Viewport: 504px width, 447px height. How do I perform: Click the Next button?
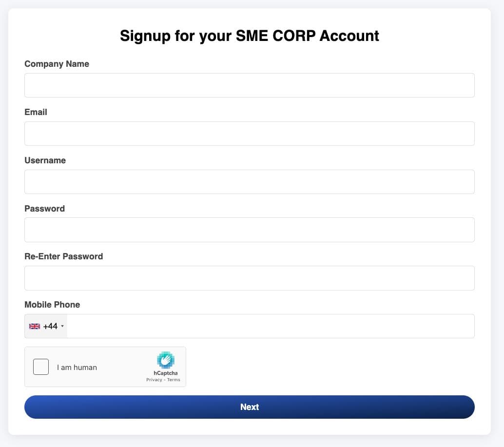pyautogui.click(x=250, y=407)
